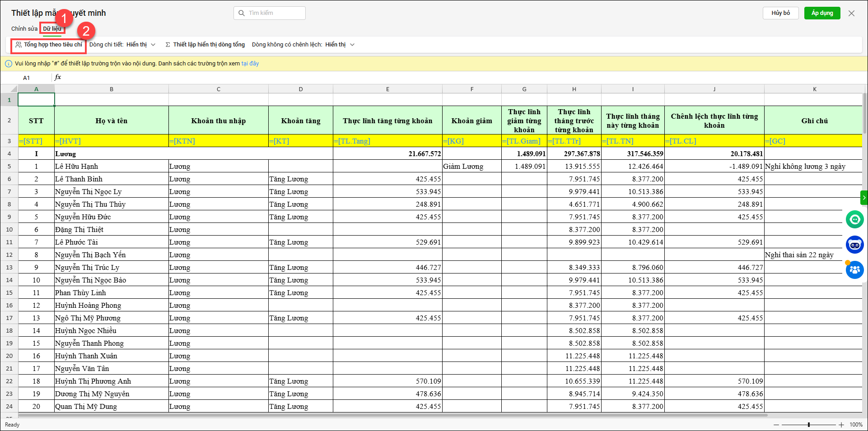This screenshot has height=431, width=868.
Task: Open 'Thiết lập hiển thị dòng tổng' settings
Action: pos(205,45)
